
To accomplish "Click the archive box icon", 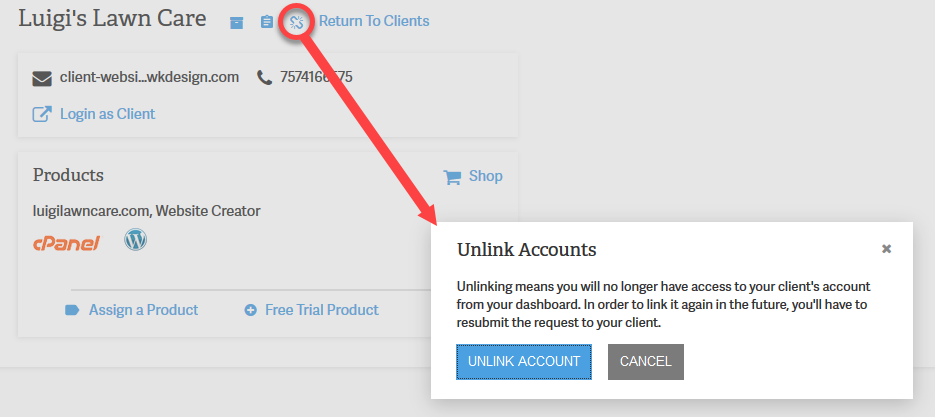I will [x=237, y=22].
